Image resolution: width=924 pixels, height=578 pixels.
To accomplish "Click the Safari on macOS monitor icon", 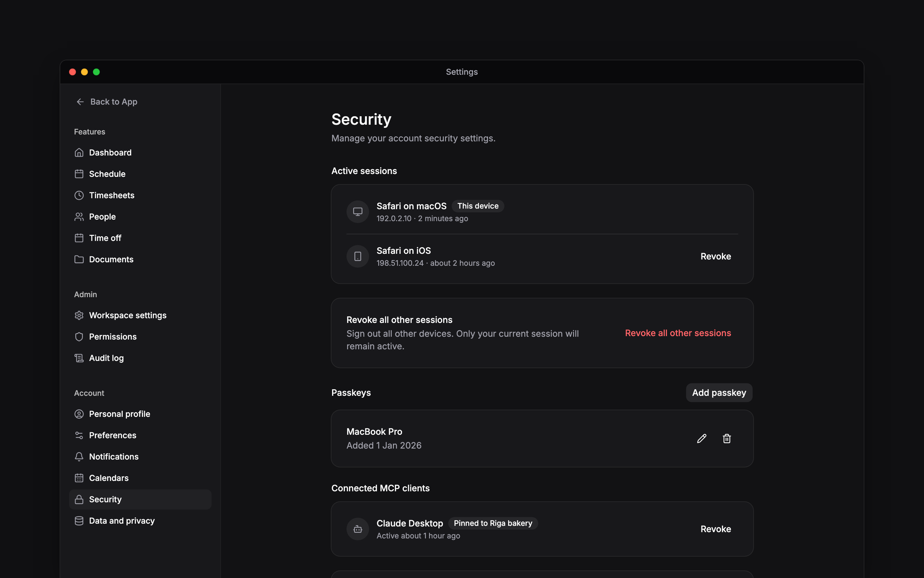I will [x=358, y=212].
